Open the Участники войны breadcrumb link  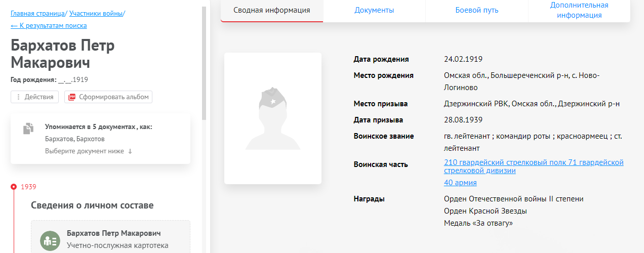point(96,14)
